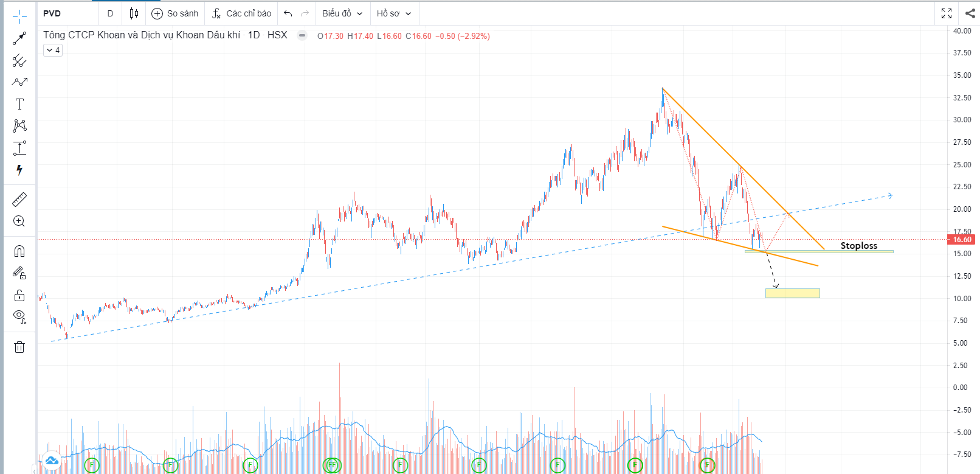Open the prediction and measurement tools

(19, 148)
